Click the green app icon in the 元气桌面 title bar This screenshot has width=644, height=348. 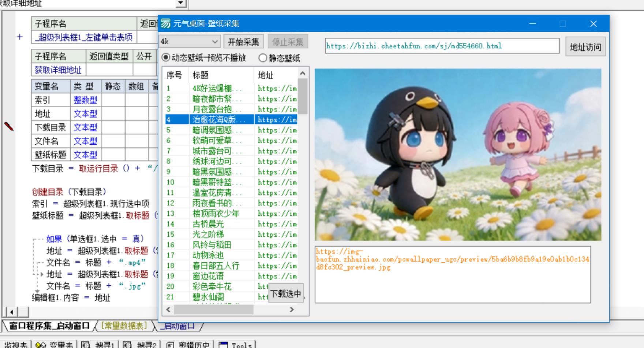[x=166, y=23]
